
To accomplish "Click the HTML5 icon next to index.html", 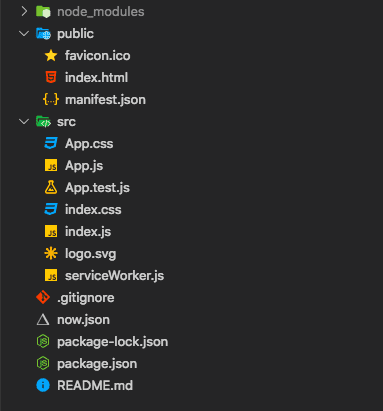I will (51, 77).
